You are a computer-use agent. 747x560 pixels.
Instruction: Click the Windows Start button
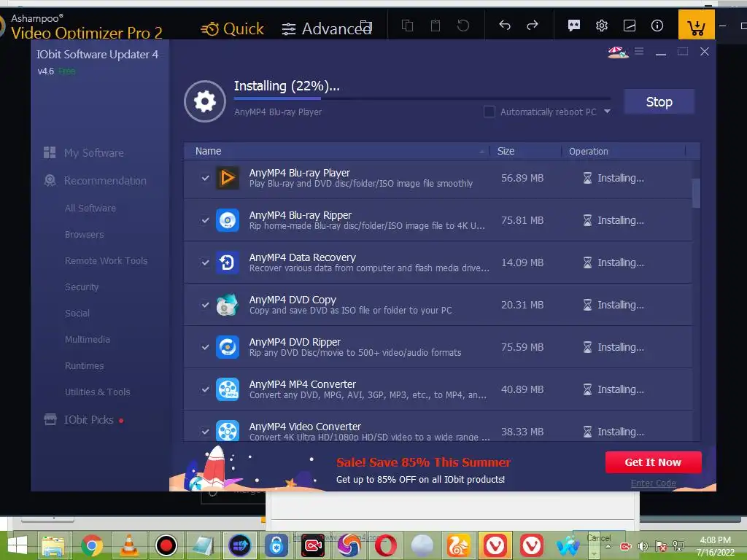point(18,545)
